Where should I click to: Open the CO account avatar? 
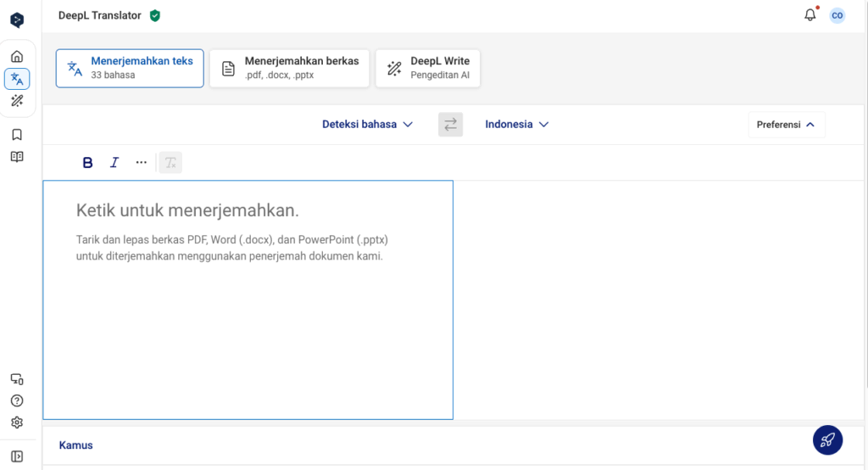pos(837,15)
